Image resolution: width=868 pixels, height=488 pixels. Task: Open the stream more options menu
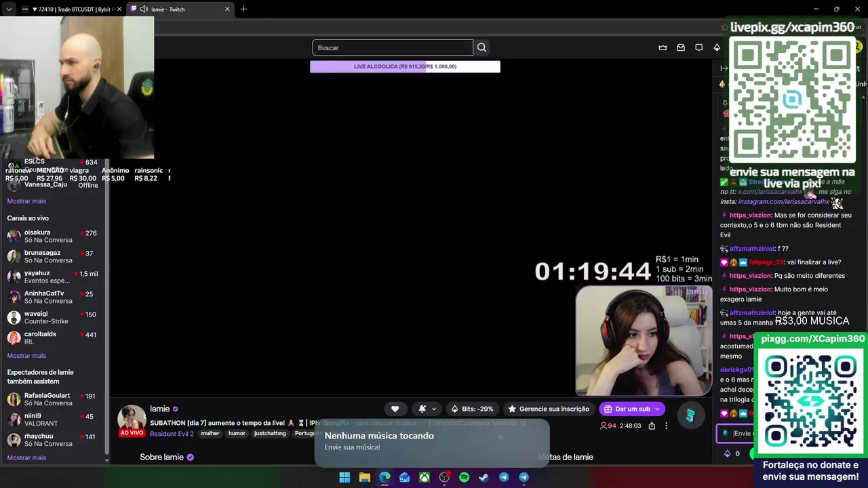coord(666,426)
